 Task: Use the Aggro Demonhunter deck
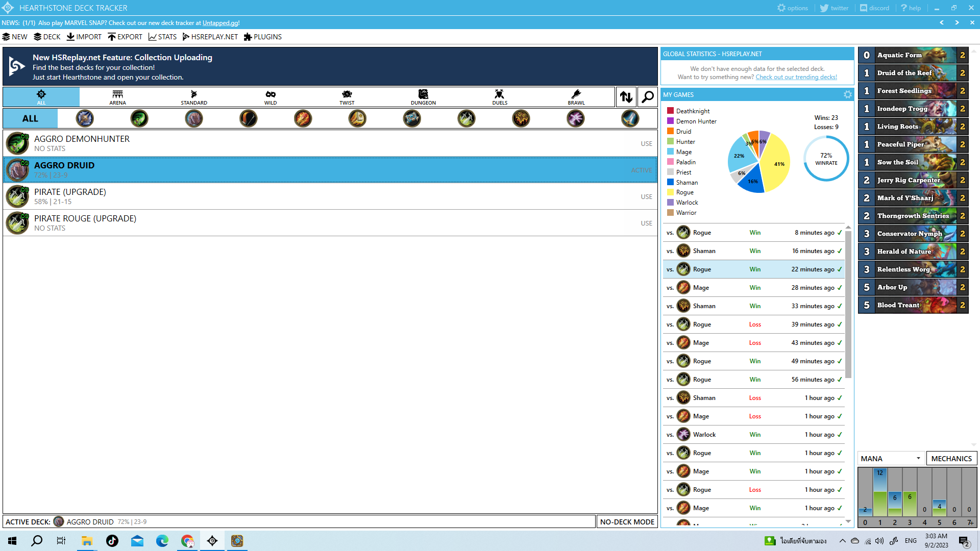click(646, 143)
